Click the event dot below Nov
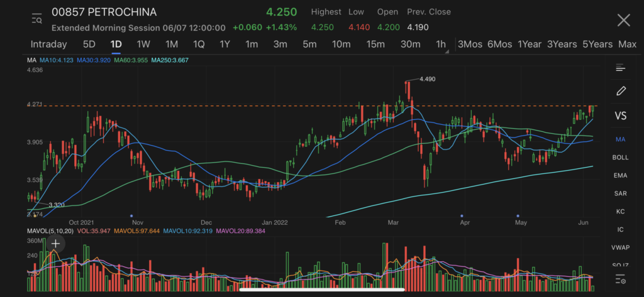Image resolution: width=644 pixels, height=297 pixels. [x=131, y=215]
